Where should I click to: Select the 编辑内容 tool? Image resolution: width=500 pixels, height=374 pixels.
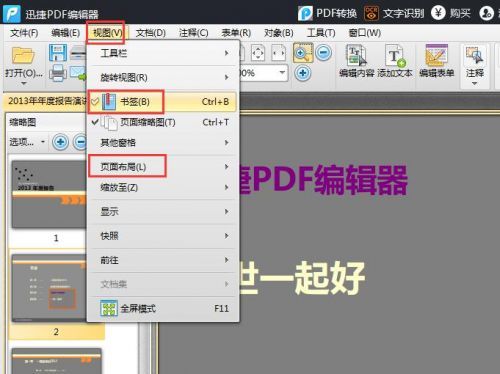coord(357,61)
